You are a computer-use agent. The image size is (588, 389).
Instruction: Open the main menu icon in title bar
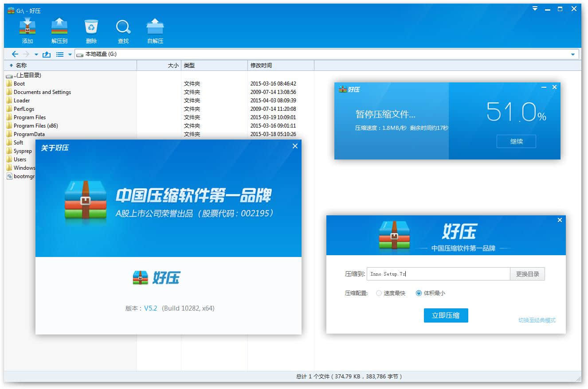pos(535,8)
